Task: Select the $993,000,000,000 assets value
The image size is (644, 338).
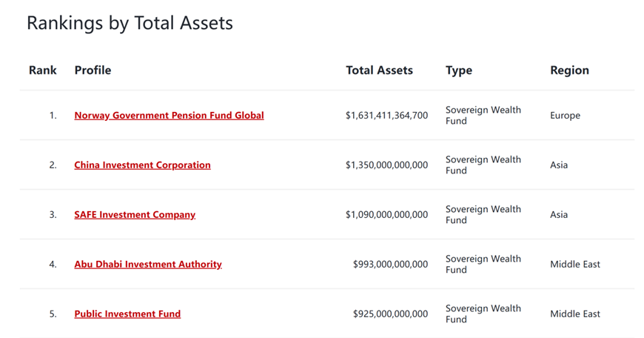Action: point(390,265)
